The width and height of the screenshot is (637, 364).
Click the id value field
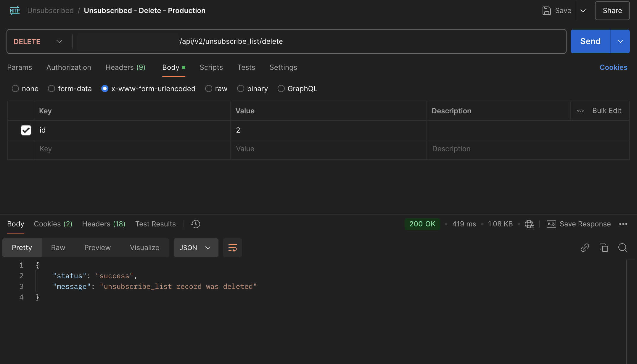[x=328, y=130]
